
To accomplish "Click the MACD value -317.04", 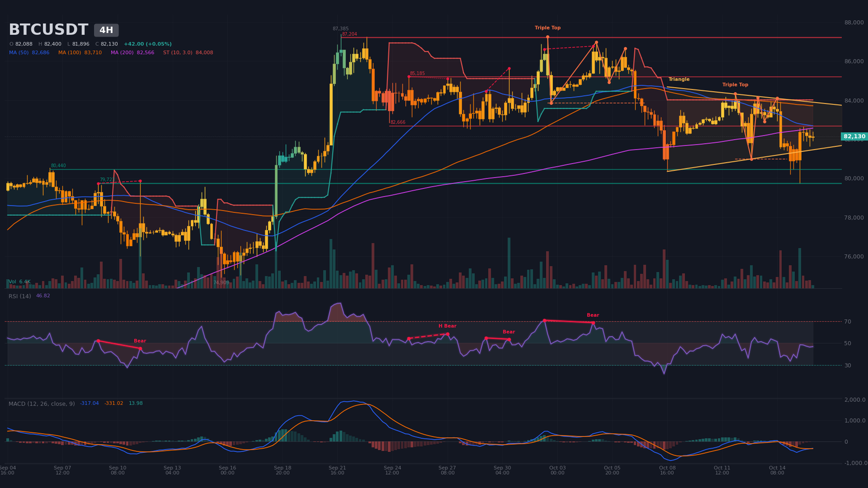I will click(90, 403).
